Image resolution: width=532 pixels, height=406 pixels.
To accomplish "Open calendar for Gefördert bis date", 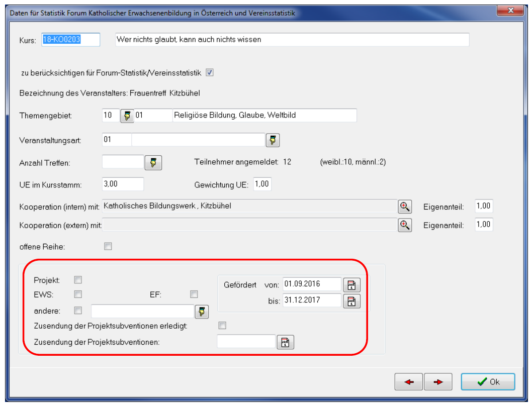I will coord(352,301).
